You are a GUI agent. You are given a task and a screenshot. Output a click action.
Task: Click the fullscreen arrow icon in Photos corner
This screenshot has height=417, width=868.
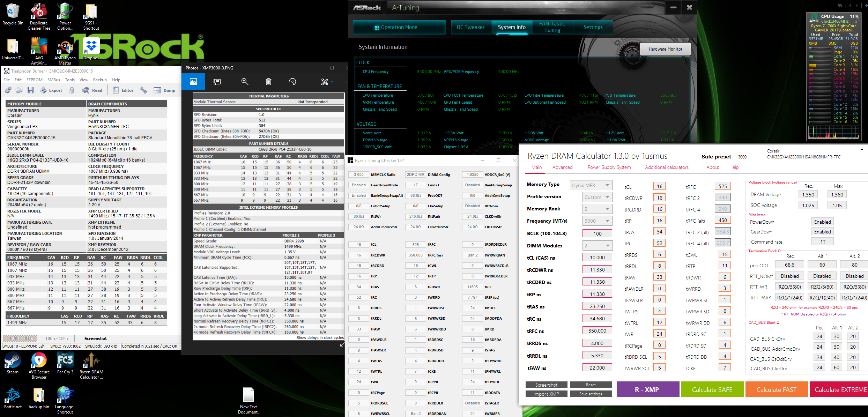pyautogui.click(x=342, y=344)
